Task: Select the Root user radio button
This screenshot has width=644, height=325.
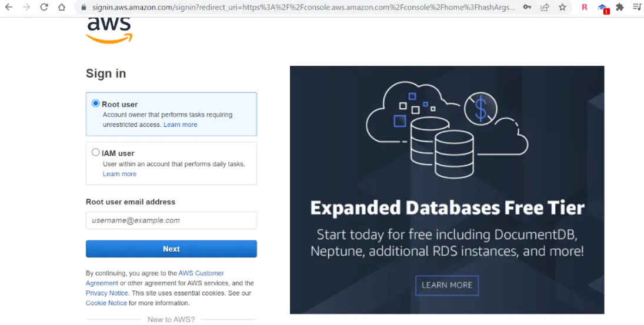Action: pyautogui.click(x=96, y=103)
